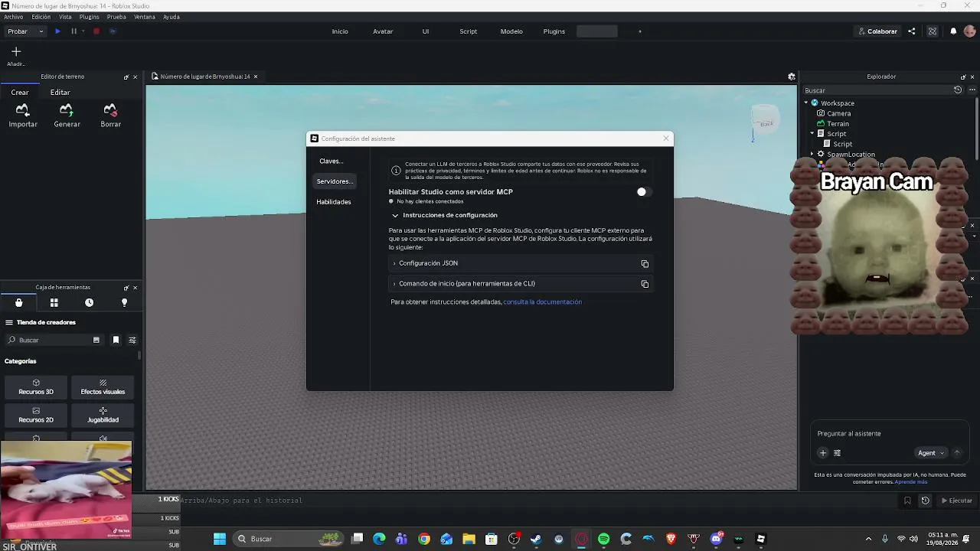Open the Vista menu
This screenshot has width=980, height=551.
tap(65, 17)
